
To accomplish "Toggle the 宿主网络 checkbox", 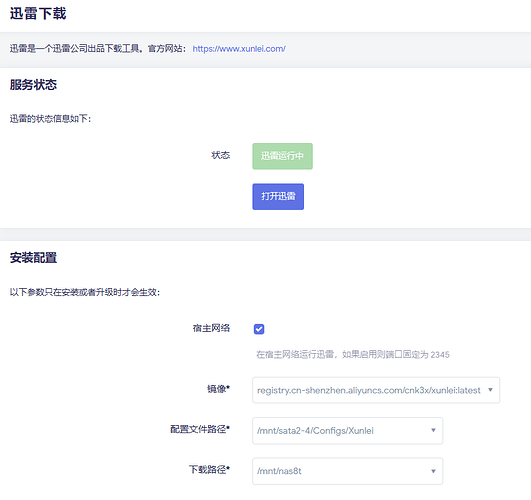I will pos(259,329).
